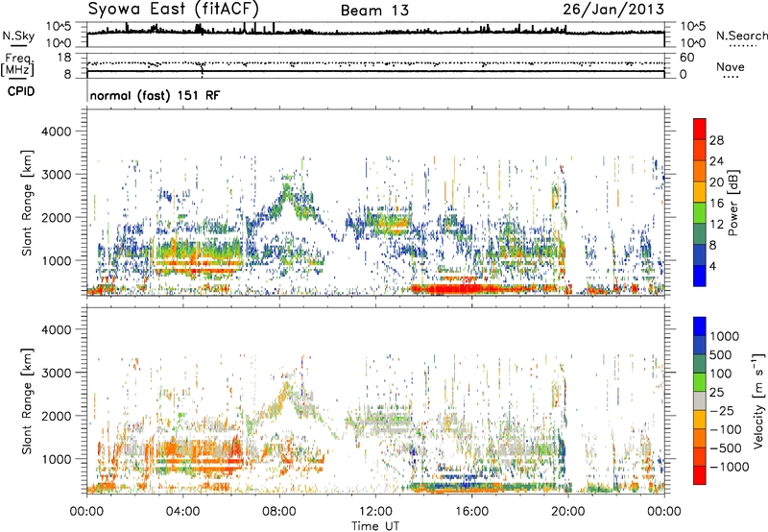Click the '12:00' time tick label
Image resolution: width=768 pixels, height=532 pixels.
[375, 512]
